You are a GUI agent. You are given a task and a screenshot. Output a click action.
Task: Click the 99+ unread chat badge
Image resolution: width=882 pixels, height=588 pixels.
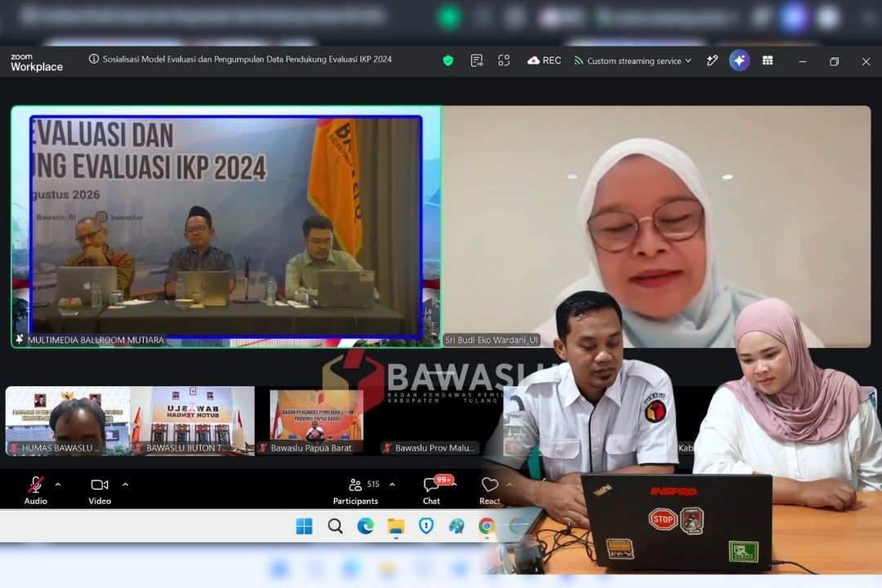click(x=443, y=480)
